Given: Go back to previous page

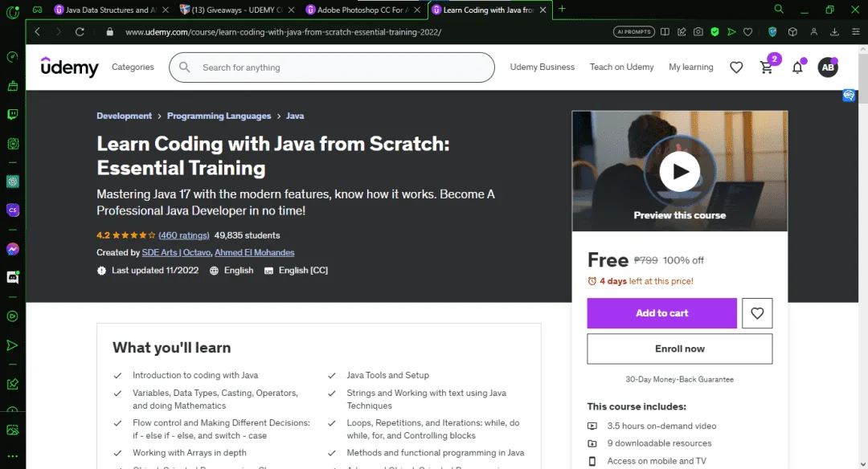Looking at the screenshot, I should (38, 32).
